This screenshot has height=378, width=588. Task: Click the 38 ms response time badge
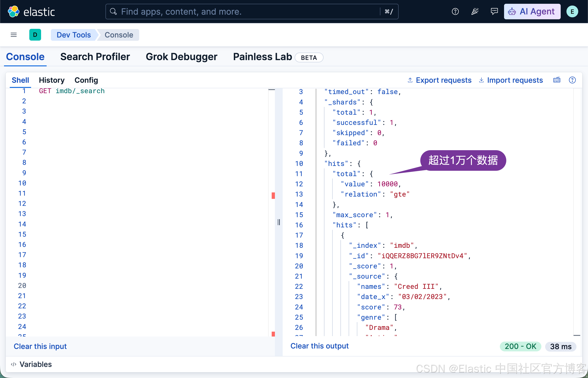561,346
